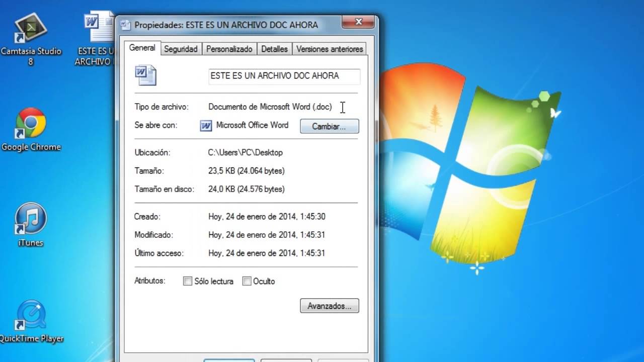
Task: Click the file name input field
Action: coord(284,76)
